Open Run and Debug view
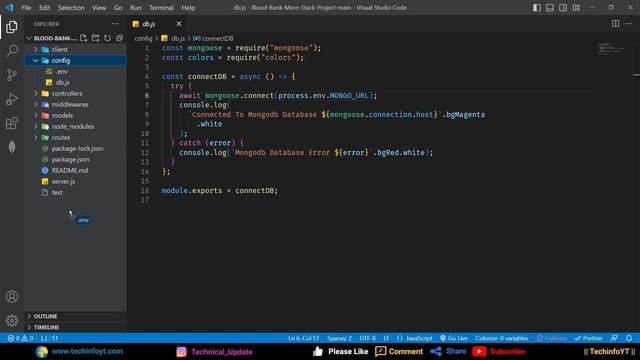The width and height of the screenshot is (640, 360). click(x=12, y=99)
